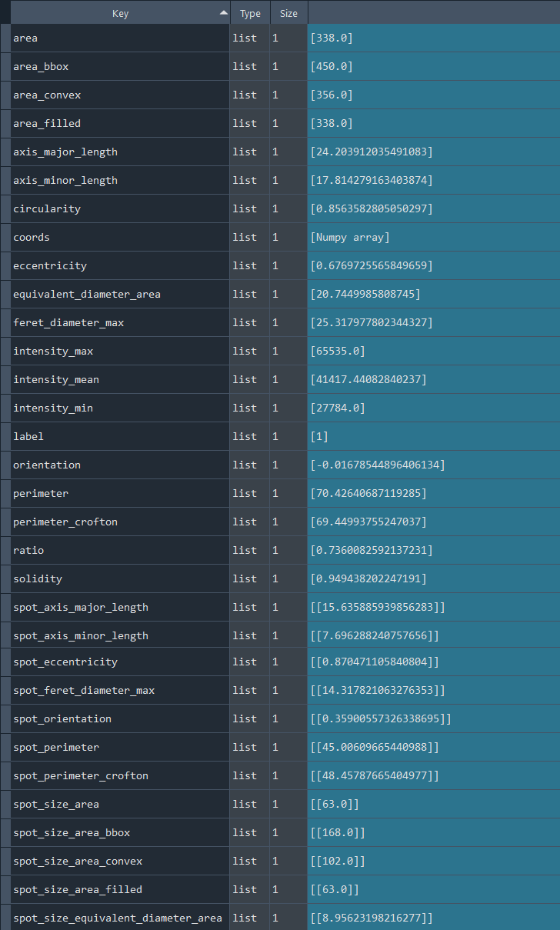
Task: Click the intensity_mean value cell
Action: click(433, 380)
